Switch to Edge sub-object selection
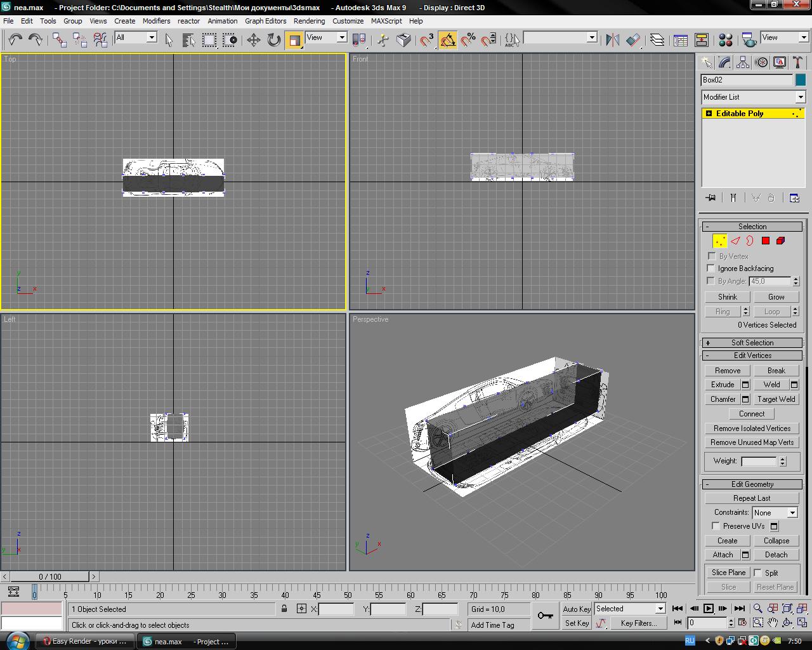Viewport: 812px width, 650px height. click(x=735, y=241)
